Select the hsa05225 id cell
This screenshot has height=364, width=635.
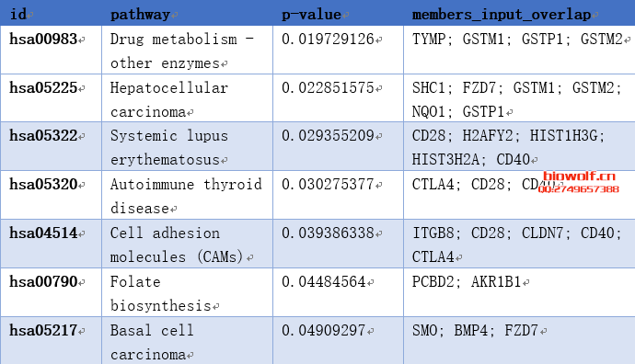coord(51,97)
